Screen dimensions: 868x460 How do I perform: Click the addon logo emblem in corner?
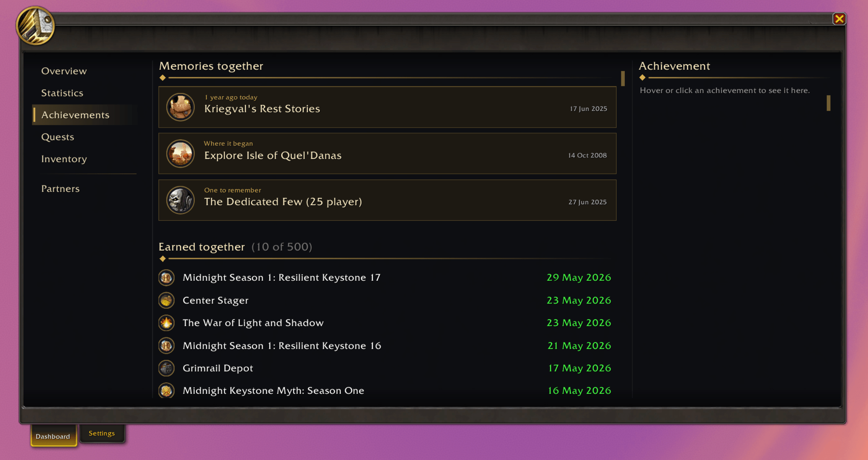click(x=35, y=26)
